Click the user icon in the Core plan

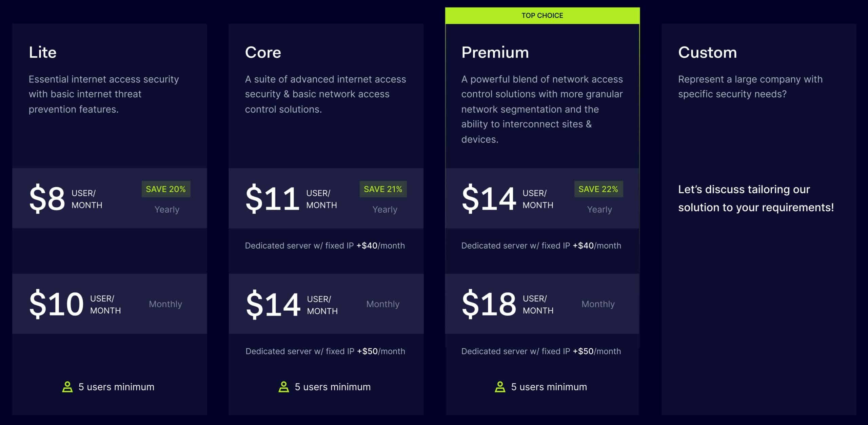click(284, 387)
